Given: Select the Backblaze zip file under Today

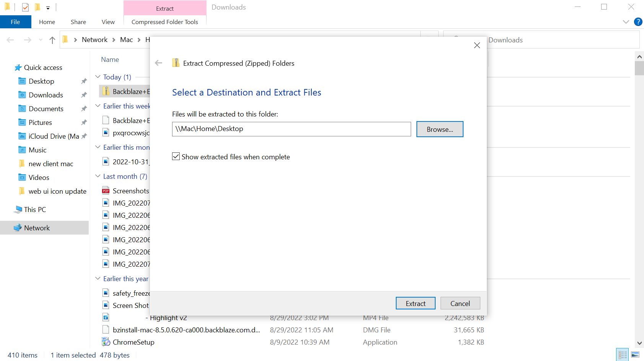Looking at the screenshot, I should pyautogui.click(x=125, y=91).
